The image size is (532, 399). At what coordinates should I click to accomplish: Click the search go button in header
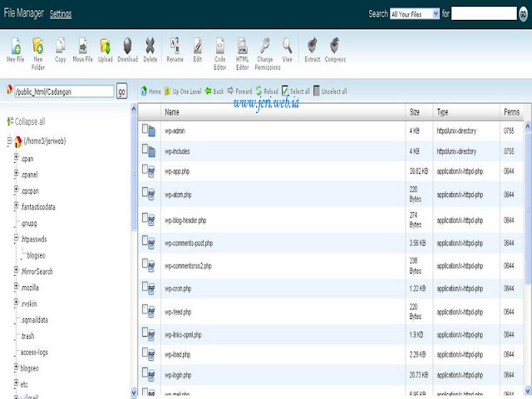pyautogui.click(x=524, y=14)
